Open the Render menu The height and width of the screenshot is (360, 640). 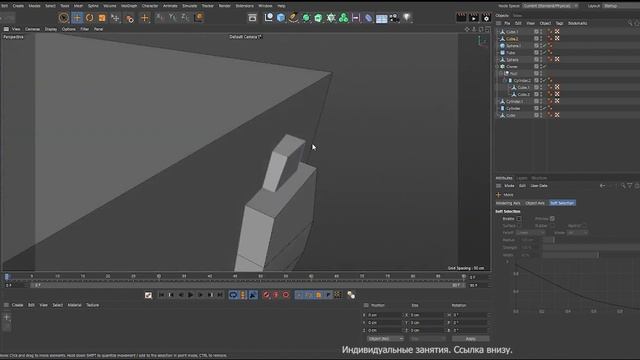(224, 6)
